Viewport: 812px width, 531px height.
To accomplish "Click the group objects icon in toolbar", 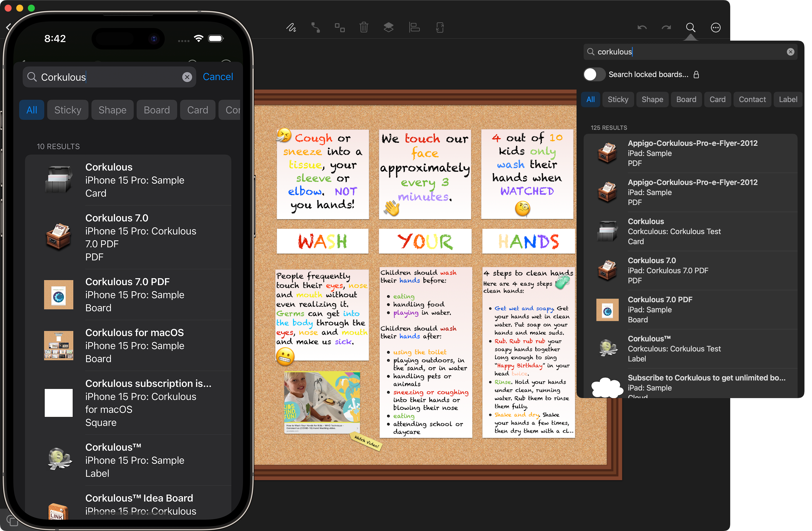I will [x=340, y=27].
